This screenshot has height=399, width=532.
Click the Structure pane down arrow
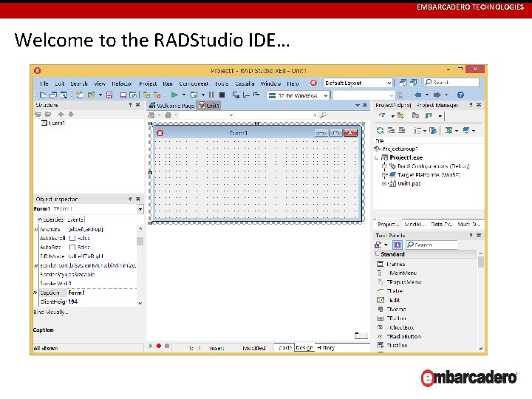(x=71, y=115)
